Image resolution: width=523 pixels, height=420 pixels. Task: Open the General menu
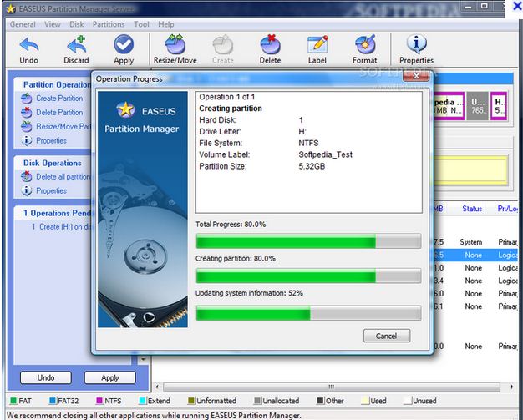point(23,24)
